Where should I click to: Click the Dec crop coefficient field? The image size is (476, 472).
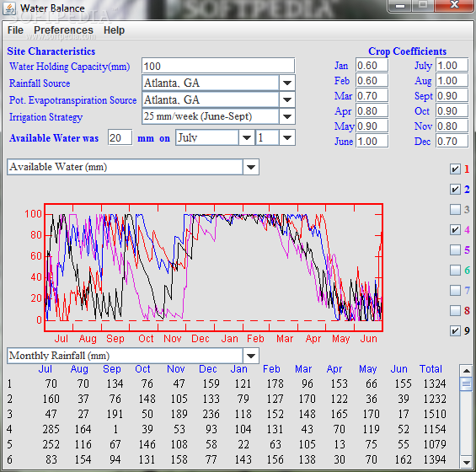pyautogui.click(x=452, y=142)
